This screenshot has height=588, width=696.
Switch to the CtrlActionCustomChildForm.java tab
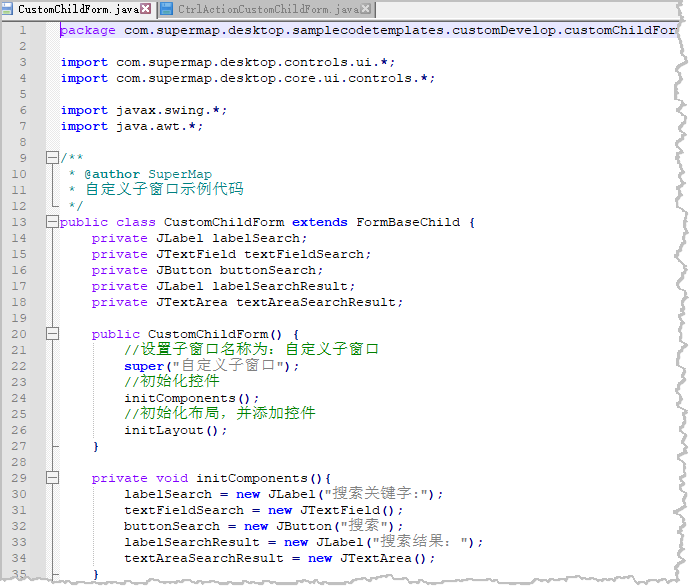(x=268, y=10)
